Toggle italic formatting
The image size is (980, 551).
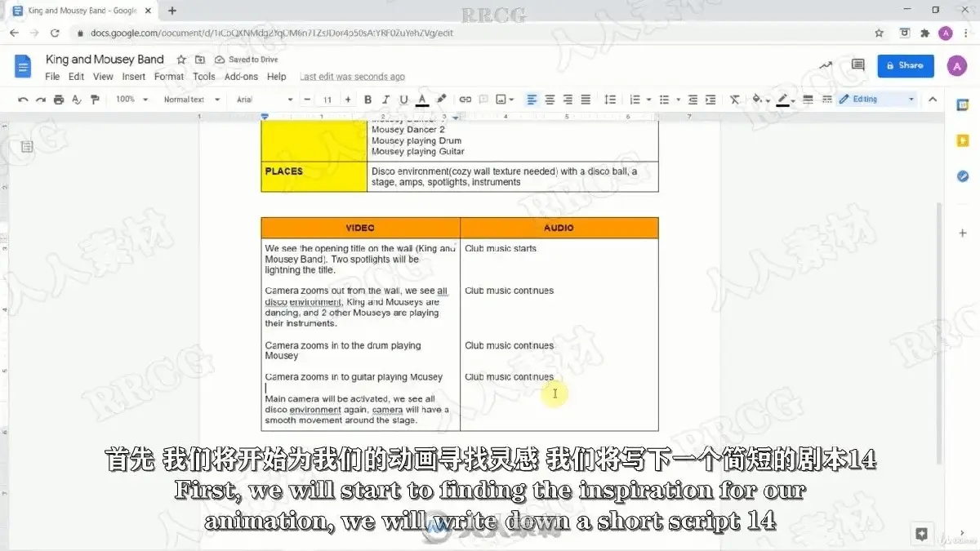click(x=385, y=100)
